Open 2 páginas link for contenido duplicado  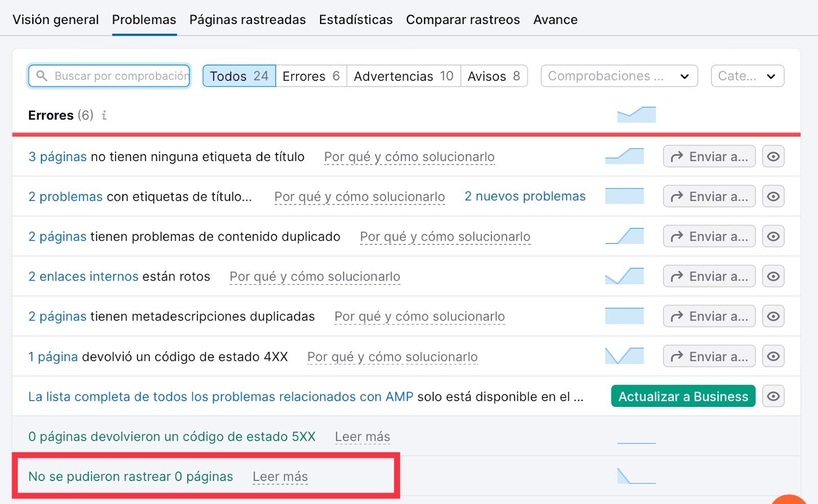[x=57, y=236]
